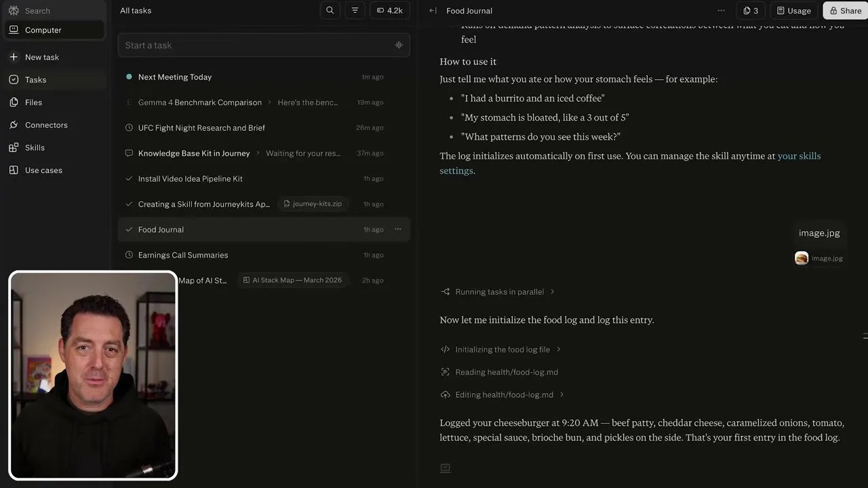Open the Use cases section
Image resolution: width=868 pixels, height=488 pixels.
pyautogui.click(x=54, y=170)
